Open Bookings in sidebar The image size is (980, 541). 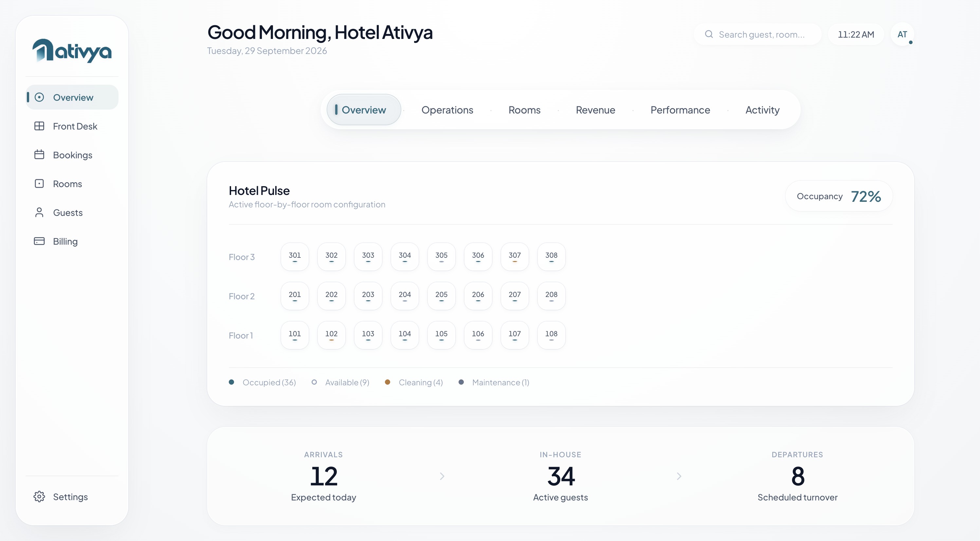pos(72,155)
